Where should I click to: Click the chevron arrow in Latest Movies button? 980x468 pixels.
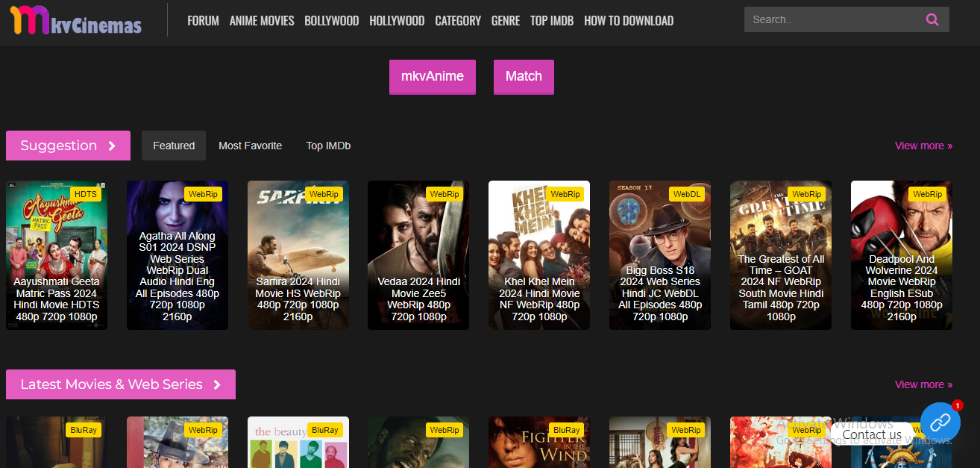coord(217,384)
